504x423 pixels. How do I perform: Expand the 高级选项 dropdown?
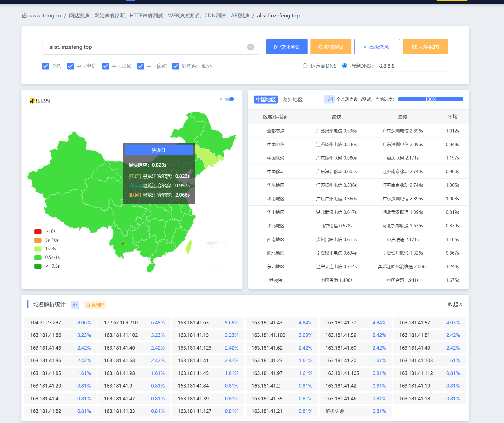377,47
